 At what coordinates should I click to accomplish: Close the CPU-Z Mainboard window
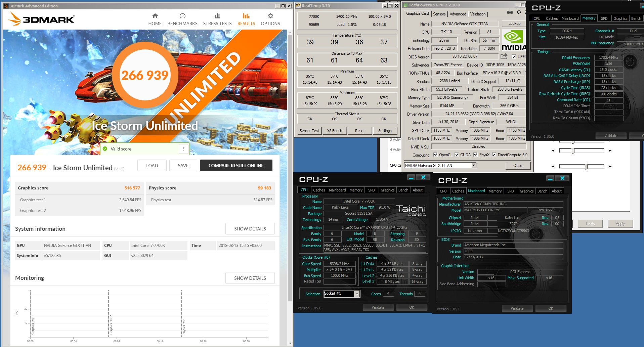coord(562,178)
